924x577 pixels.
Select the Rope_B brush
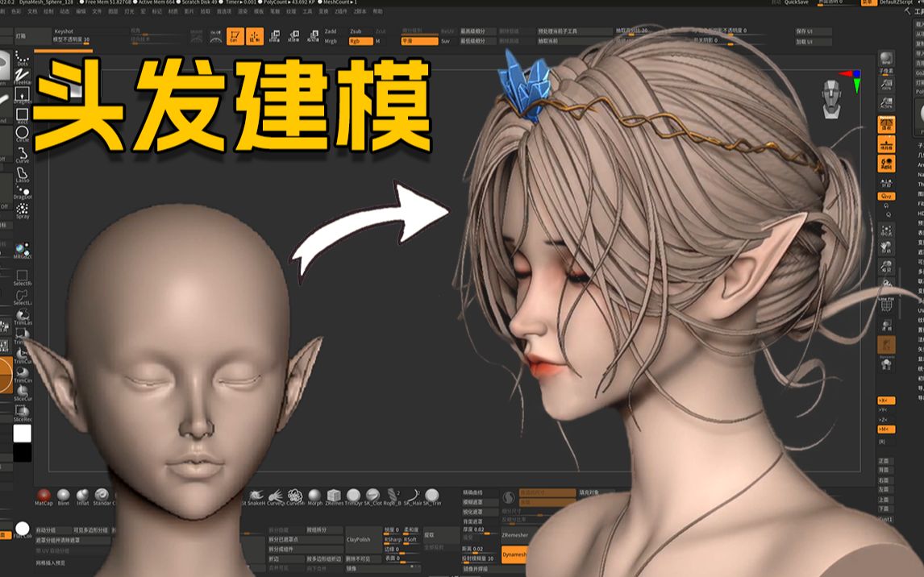point(393,496)
